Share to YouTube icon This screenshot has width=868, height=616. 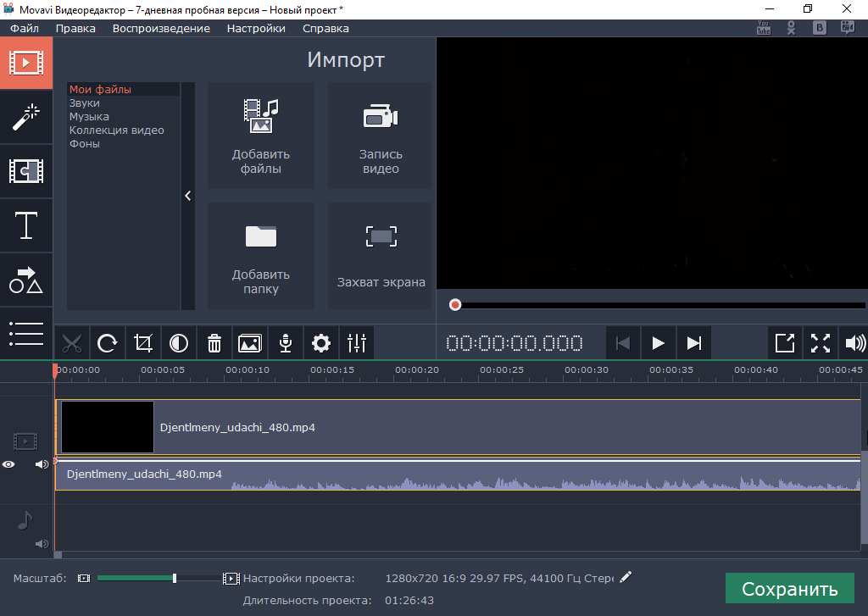pyautogui.click(x=764, y=28)
